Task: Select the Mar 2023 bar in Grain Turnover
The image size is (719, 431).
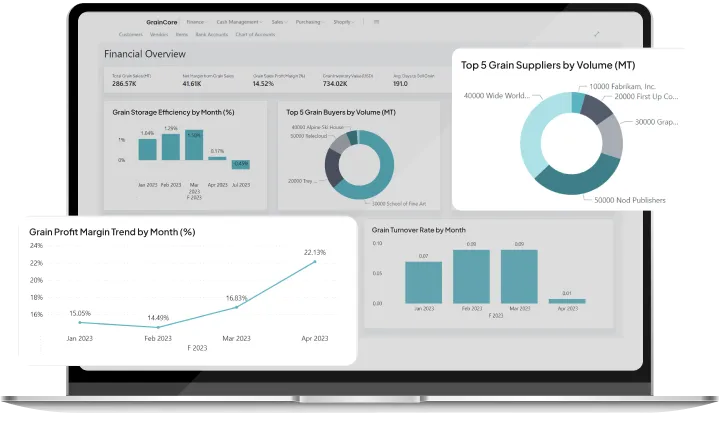Action: coord(519,276)
